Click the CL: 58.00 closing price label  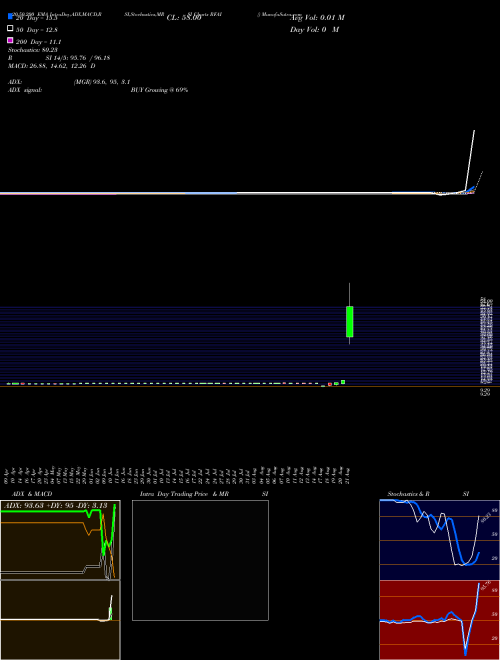tap(184, 18)
